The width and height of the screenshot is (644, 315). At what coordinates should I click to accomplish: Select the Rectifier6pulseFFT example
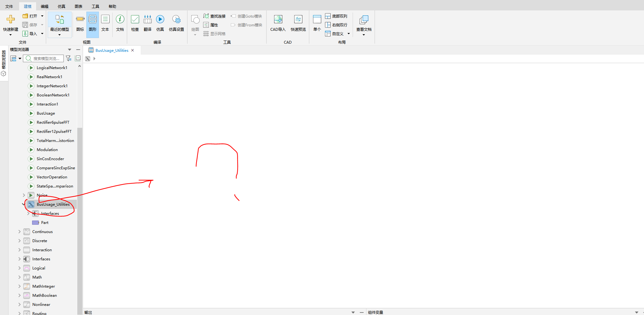[53, 122]
